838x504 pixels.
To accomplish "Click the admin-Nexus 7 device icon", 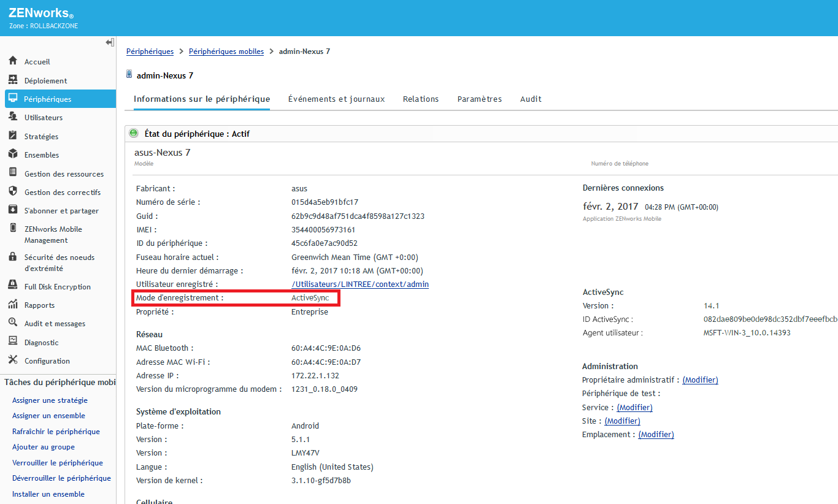I will [x=129, y=74].
